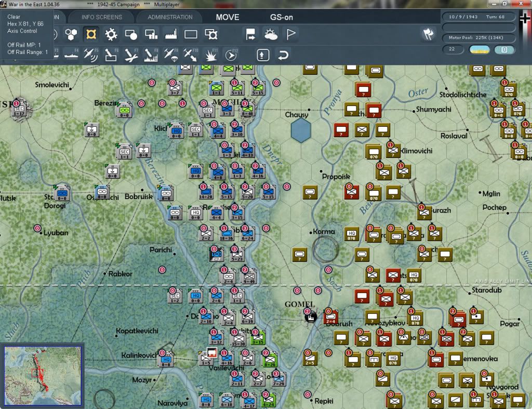This screenshot has height=409, width=532.
Task: Toggle the rectangle-with-circle map display icon
Action: [131, 34]
